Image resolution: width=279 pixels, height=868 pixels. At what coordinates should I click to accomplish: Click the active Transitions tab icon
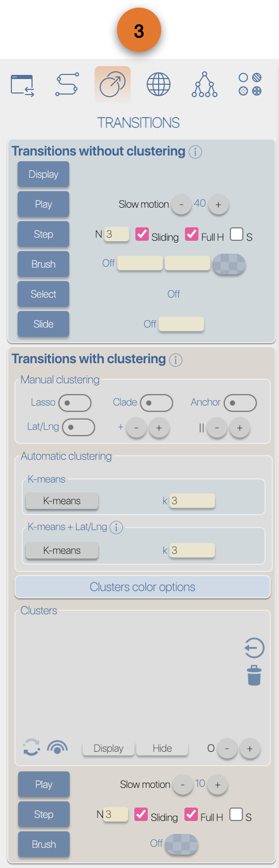pyautogui.click(x=113, y=84)
